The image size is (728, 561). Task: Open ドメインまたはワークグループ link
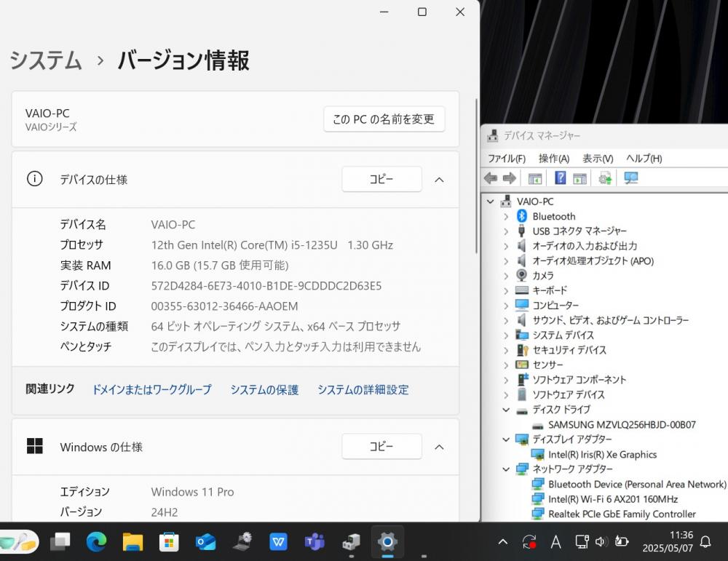point(152,389)
